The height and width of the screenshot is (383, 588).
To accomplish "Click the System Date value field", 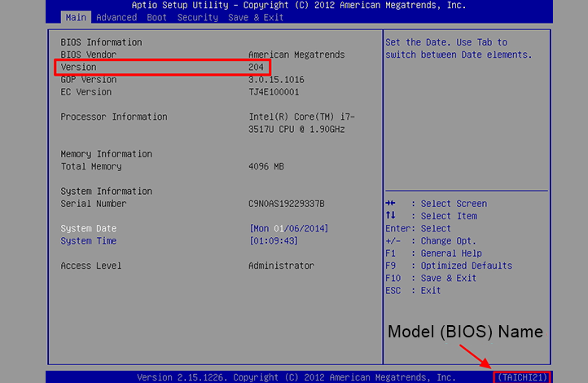I will tap(289, 229).
